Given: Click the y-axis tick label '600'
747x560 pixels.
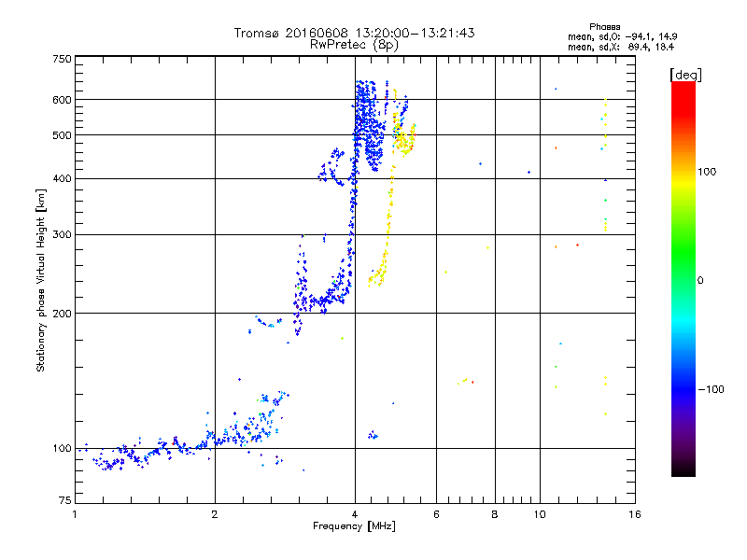Looking at the screenshot, I should coord(62,100).
